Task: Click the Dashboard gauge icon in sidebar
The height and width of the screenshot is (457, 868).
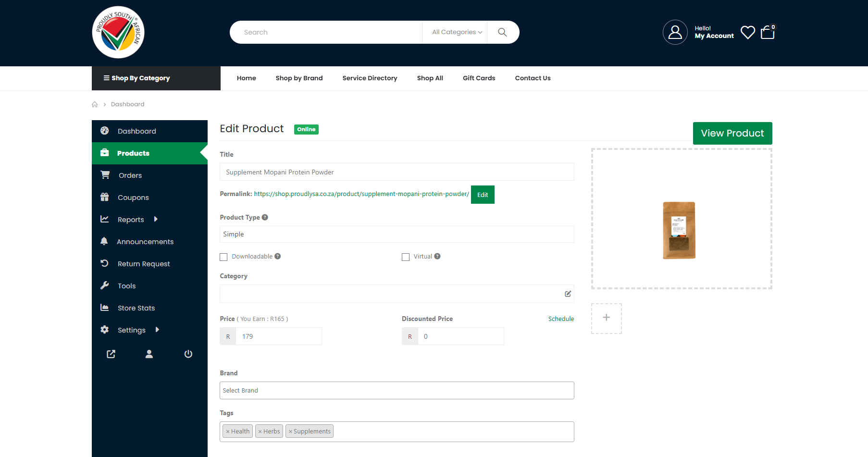Action: 104,131
